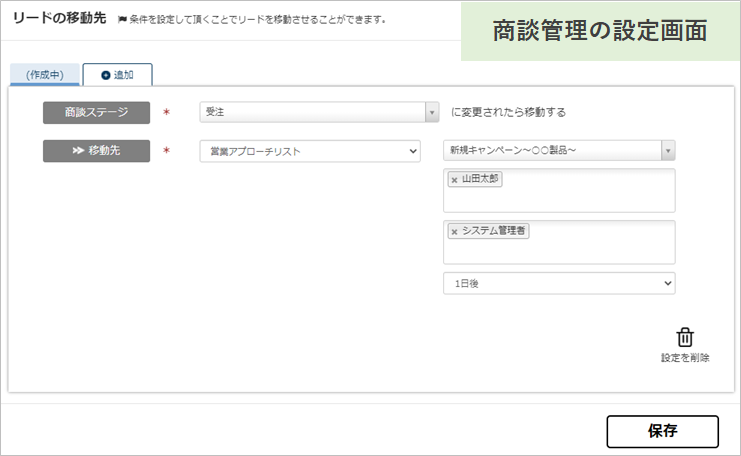Click the trash can delete icon
741x456 pixels.
(685, 337)
